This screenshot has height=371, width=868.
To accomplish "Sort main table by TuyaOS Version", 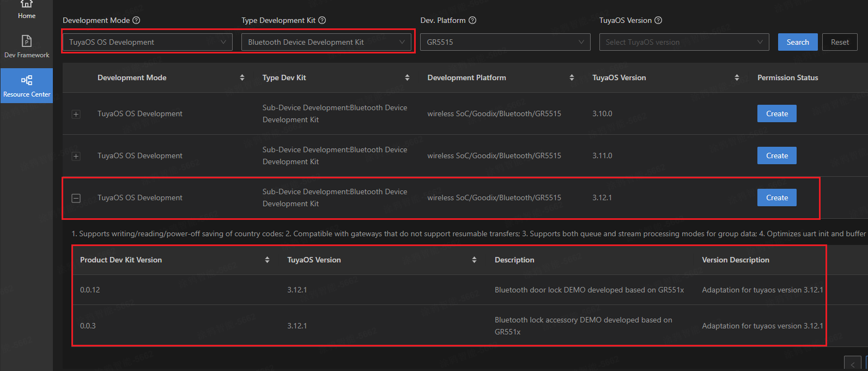I will (737, 77).
